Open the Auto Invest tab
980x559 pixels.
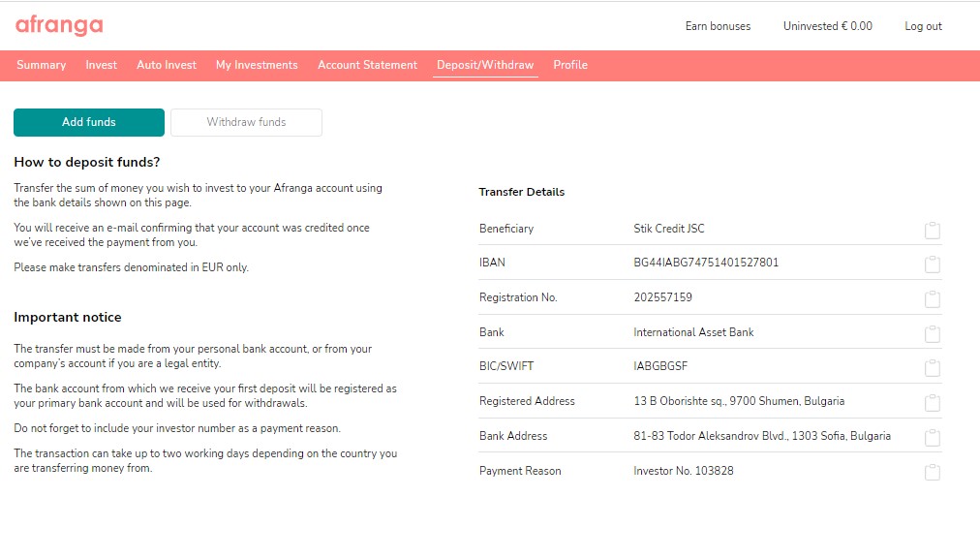(167, 65)
